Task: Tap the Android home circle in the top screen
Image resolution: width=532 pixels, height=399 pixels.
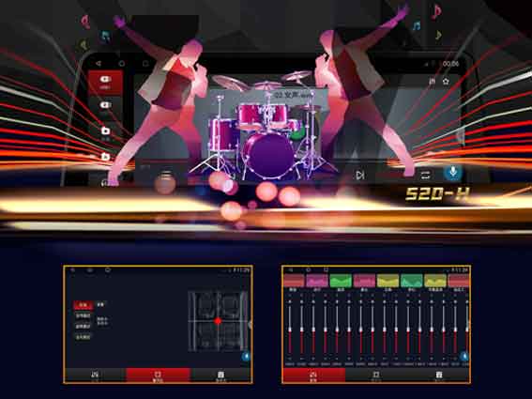Action: tap(122, 64)
